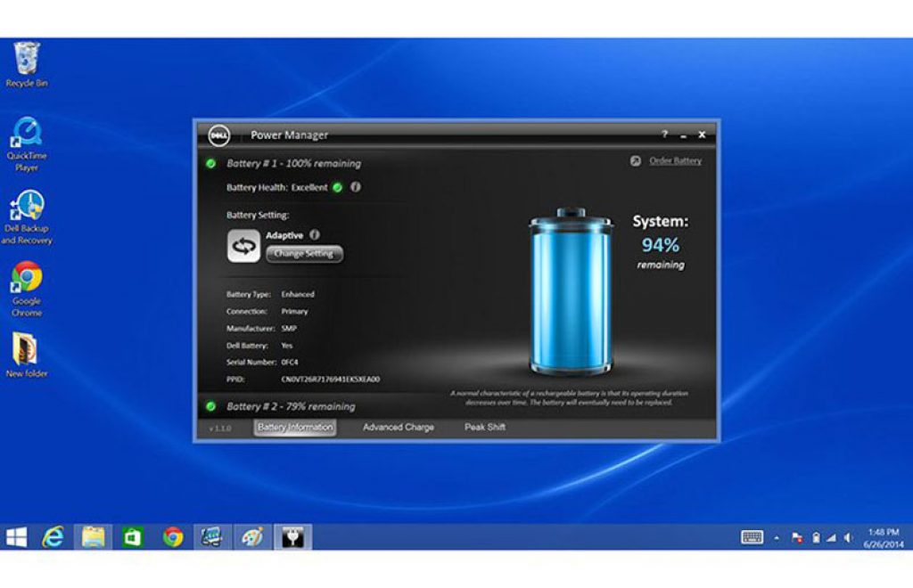Click the green dot beside Excellent health

(x=337, y=187)
